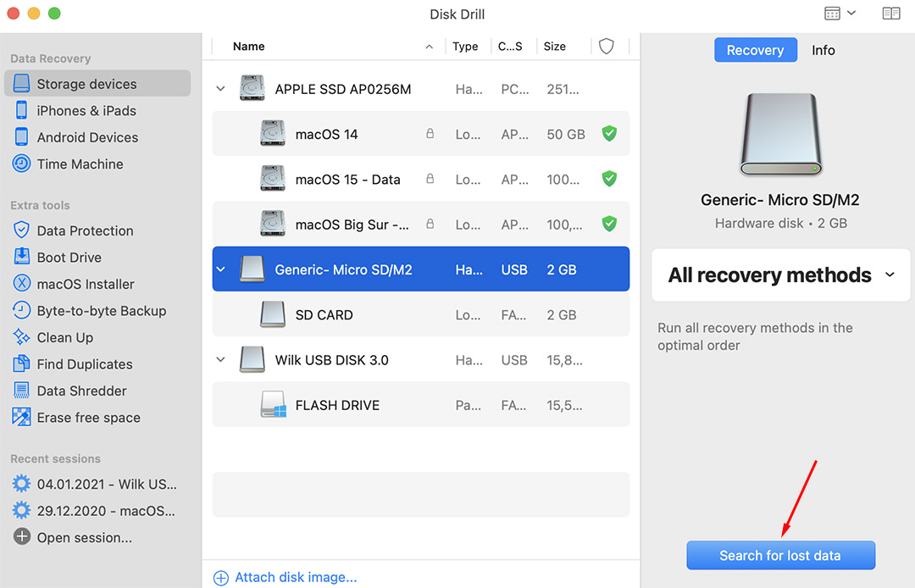Viewport: 915px width, 588px height.
Task: Sort by the Name column arrow
Action: 430,47
